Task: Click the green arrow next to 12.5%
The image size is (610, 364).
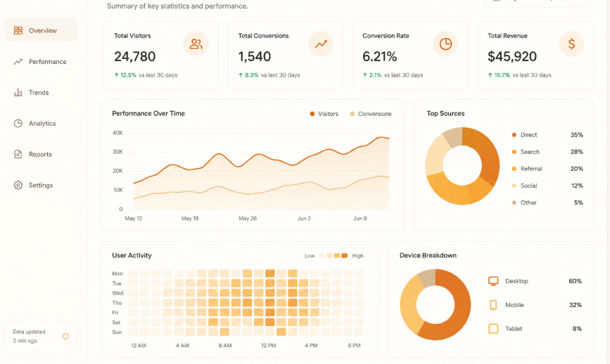Action: 116,75
